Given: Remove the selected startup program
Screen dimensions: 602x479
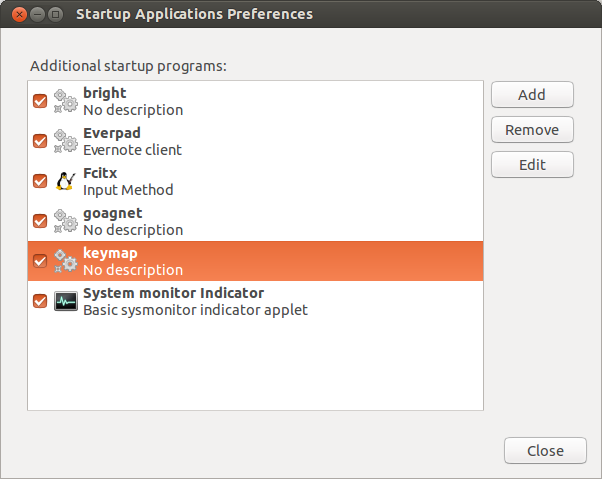Looking at the screenshot, I should click(x=532, y=130).
